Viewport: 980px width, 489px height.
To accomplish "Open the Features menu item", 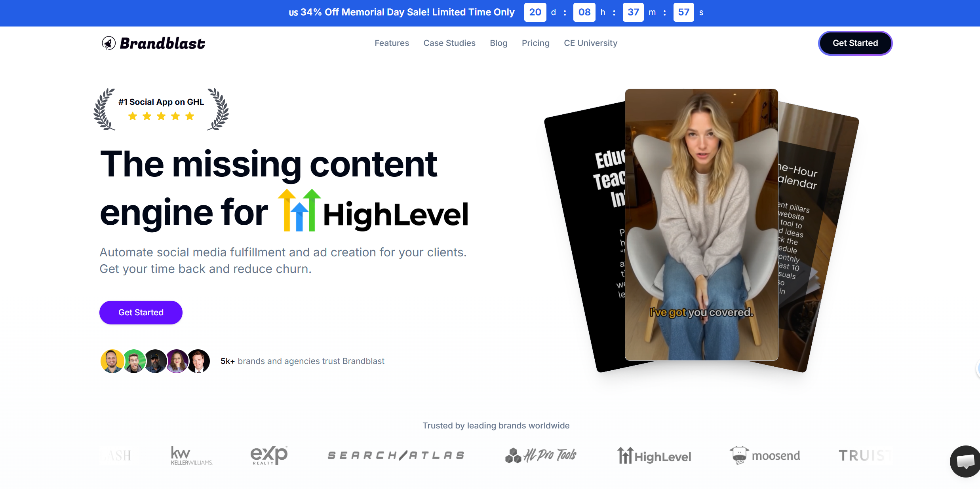I will 392,43.
